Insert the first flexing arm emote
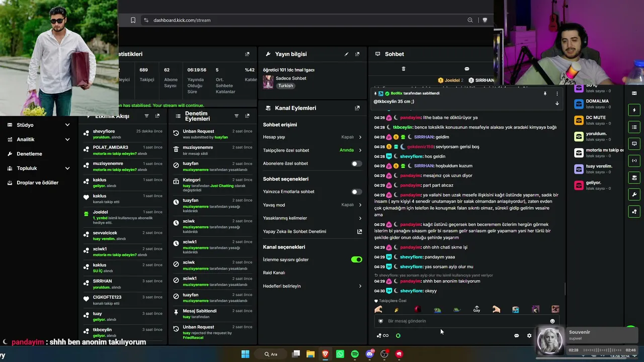 [378, 309]
